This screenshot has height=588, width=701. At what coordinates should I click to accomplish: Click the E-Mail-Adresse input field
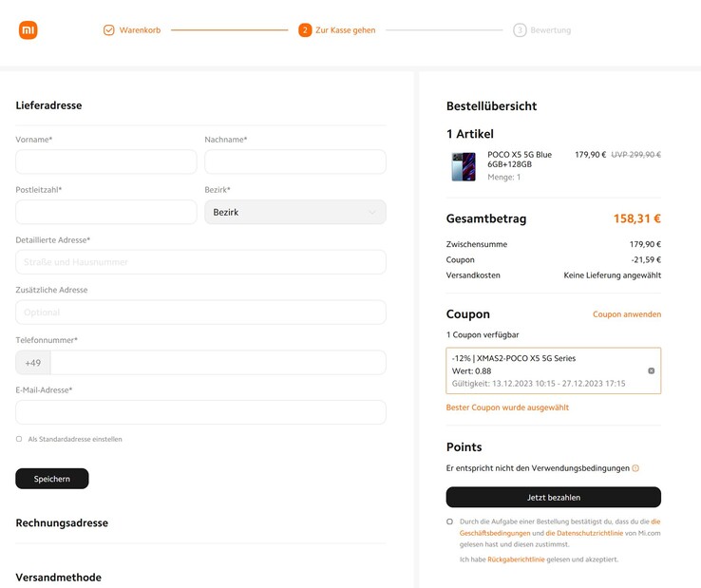(200, 412)
